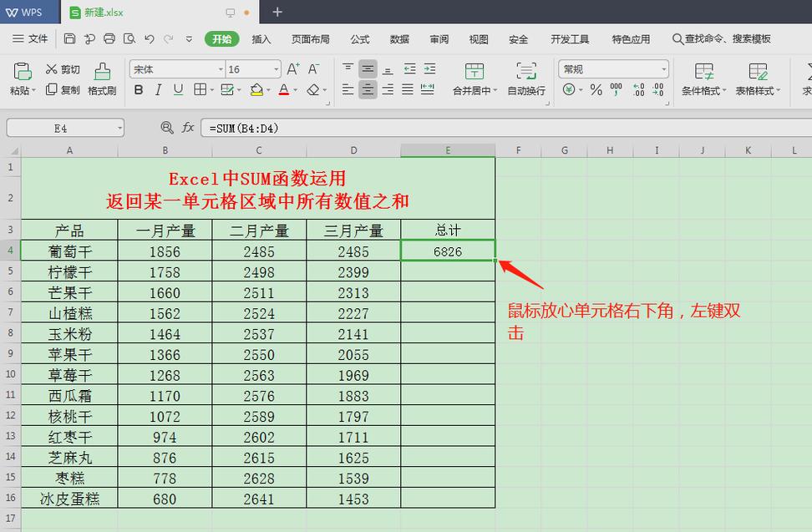Switch to the 公式 Formulas tab
This screenshot has width=812, height=532.
coord(360,39)
